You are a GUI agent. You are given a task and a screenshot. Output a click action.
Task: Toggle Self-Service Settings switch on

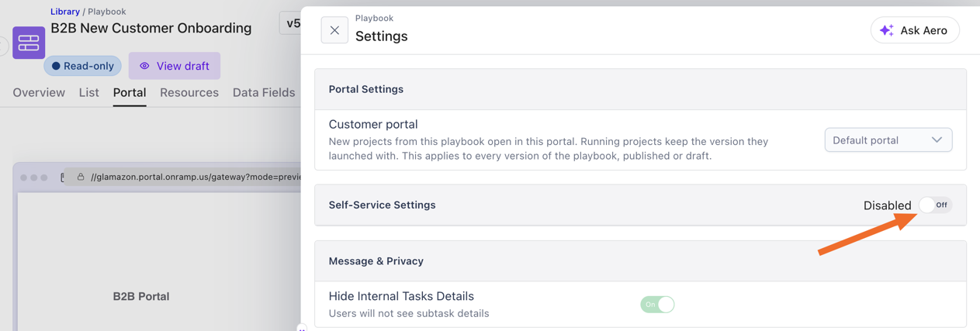[935, 205]
